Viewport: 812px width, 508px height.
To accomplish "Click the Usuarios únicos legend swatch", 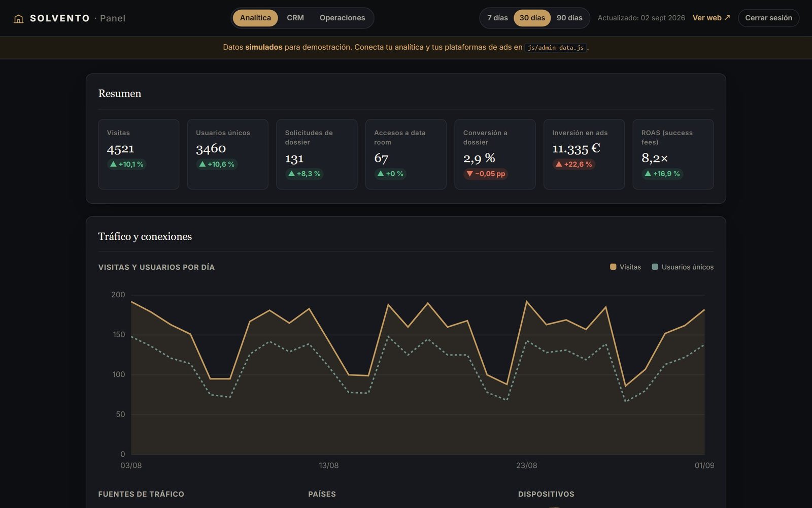I will (x=655, y=267).
